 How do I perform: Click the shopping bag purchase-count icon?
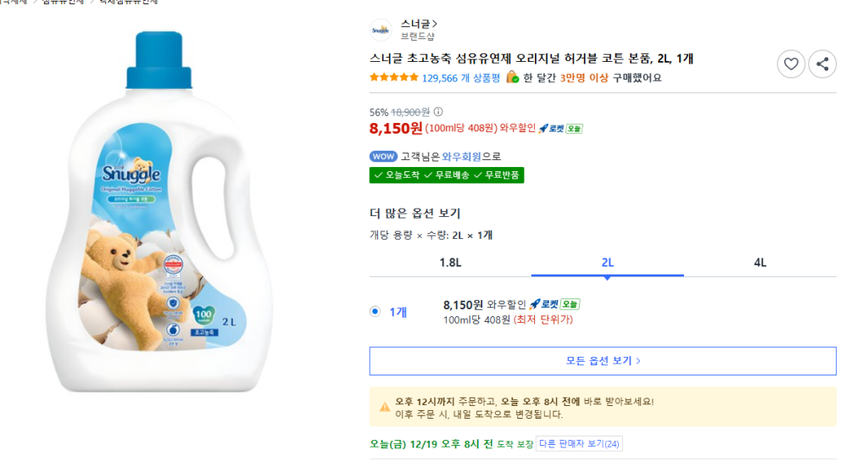pos(512,77)
